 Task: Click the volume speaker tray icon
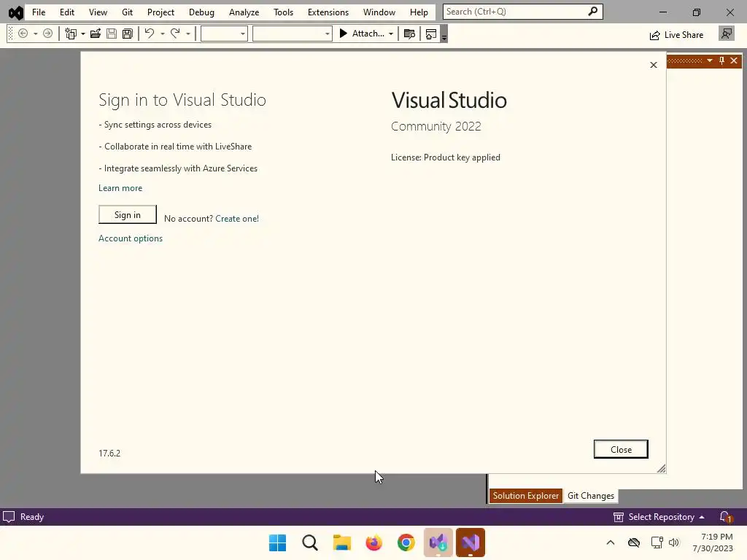coord(673,542)
